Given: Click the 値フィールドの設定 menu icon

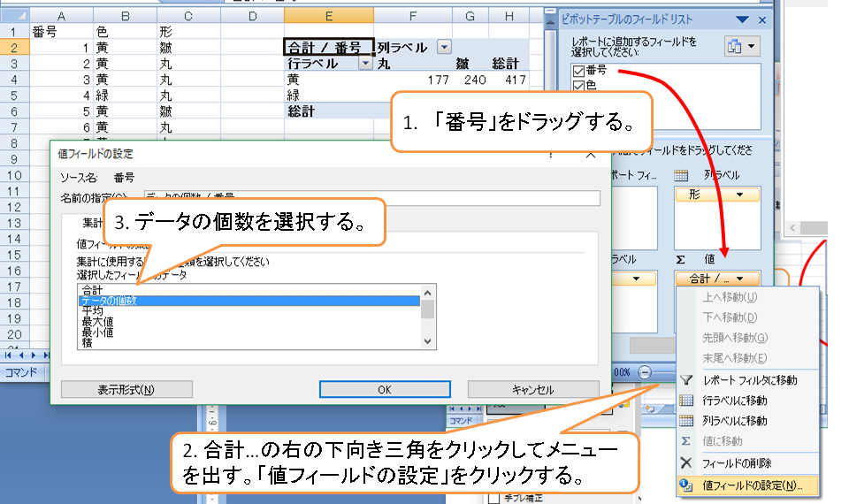Looking at the screenshot, I should (686, 485).
